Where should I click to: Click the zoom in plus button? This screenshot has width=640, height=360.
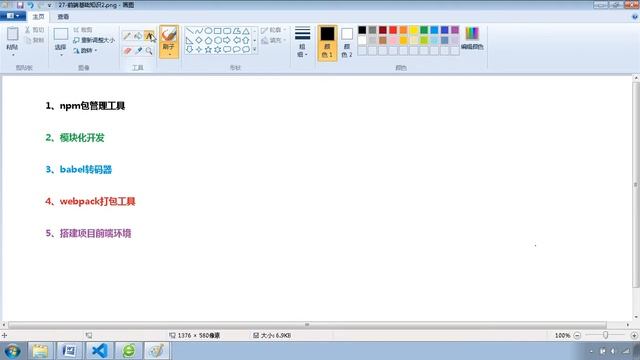(x=634, y=336)
